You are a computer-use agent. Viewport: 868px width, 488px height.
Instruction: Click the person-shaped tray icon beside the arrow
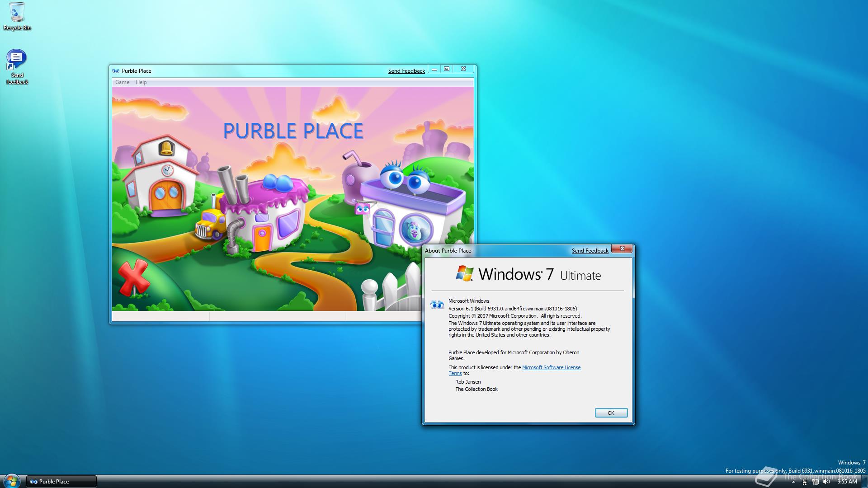(804, 482)
